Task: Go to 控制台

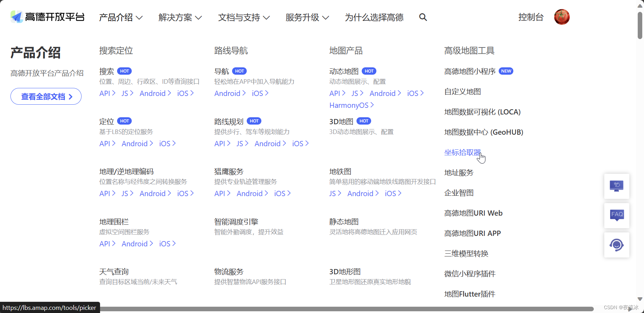Action: 531,17
